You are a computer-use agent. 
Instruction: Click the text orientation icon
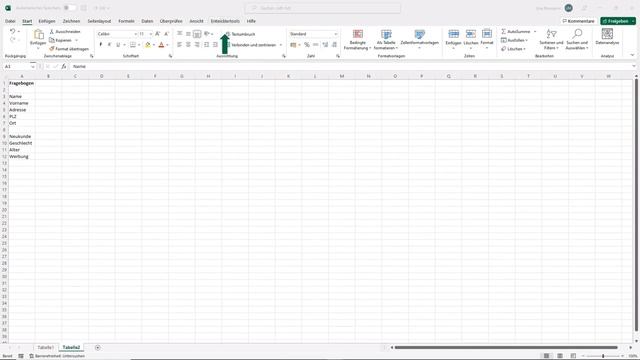pyautogui.click(x=207, y=34)
